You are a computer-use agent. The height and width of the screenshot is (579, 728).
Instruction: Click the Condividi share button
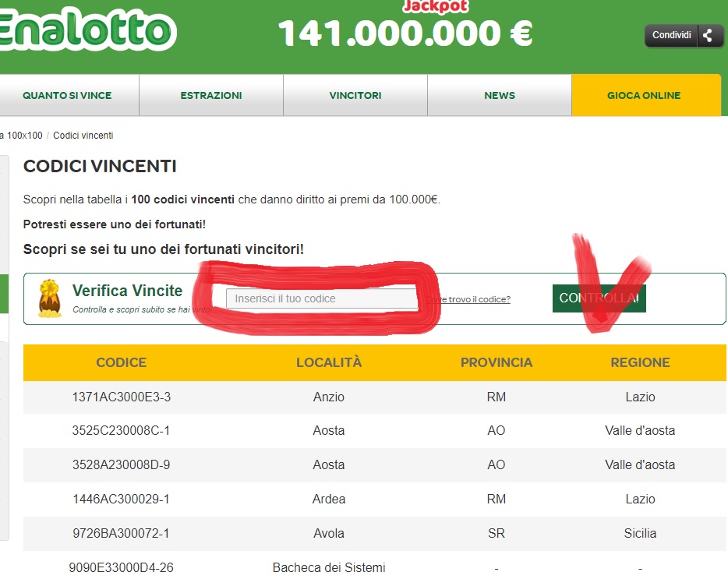pyautogui.click(x=684, y=35)
